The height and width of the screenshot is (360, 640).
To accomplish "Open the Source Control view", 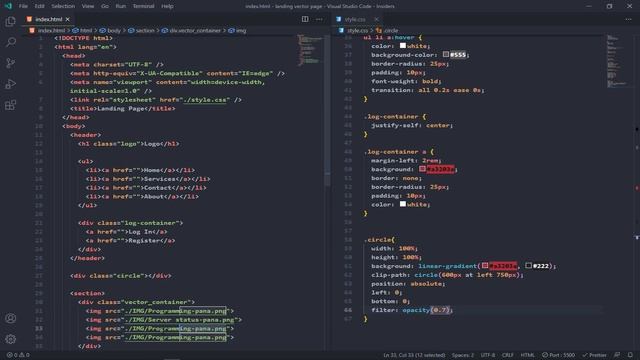I will [11, 63].
